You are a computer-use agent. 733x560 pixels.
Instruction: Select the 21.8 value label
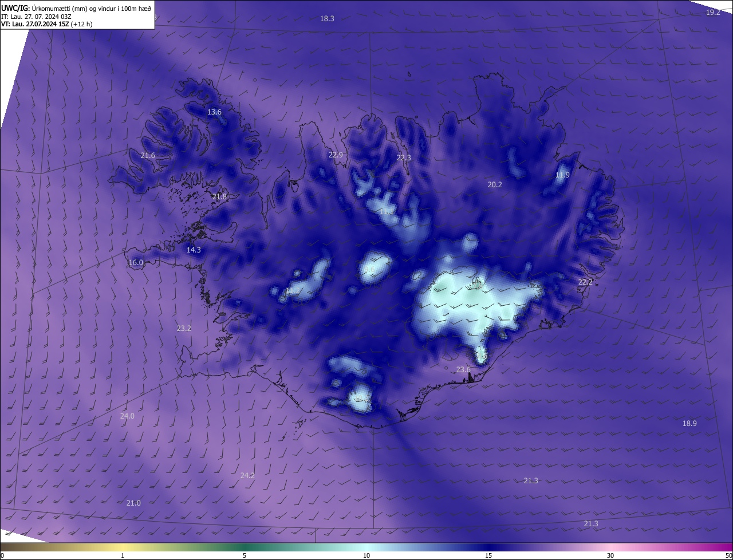pyautogui.click(x=220, y=196)
